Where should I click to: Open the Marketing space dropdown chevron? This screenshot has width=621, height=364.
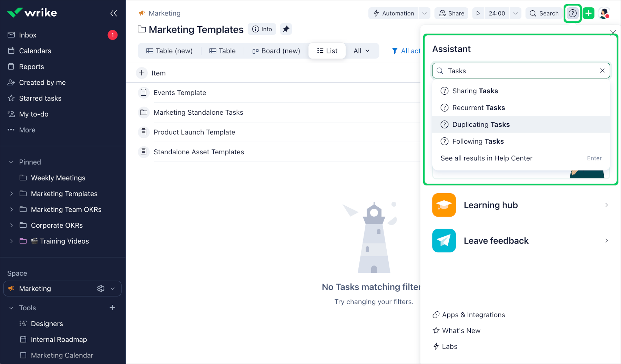coord(113,289)
